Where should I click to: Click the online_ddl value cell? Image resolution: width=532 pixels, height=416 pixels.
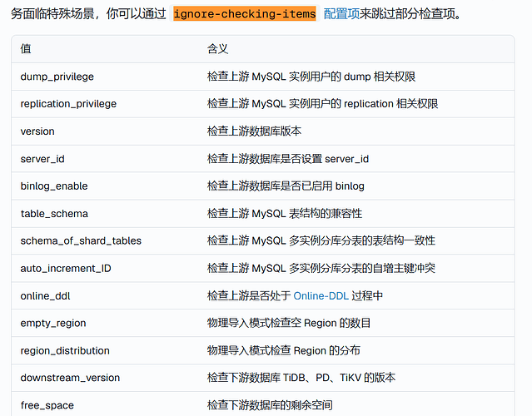pyautogui.click(x=45, y=295)
